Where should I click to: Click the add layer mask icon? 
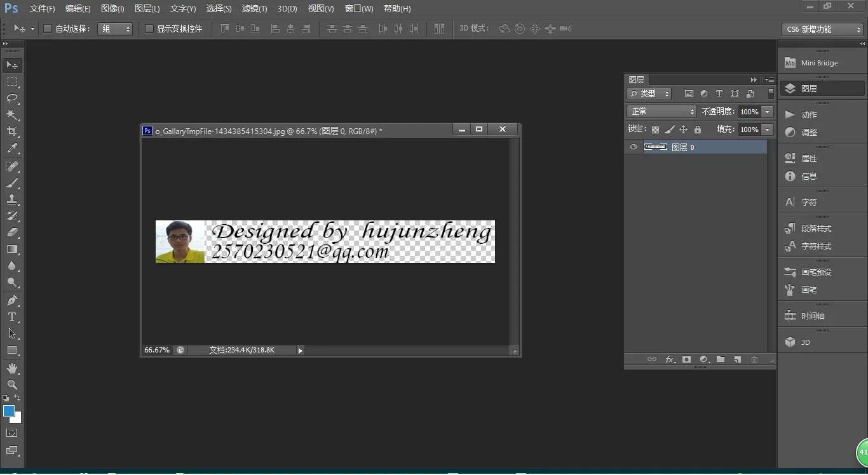point(686,359)
